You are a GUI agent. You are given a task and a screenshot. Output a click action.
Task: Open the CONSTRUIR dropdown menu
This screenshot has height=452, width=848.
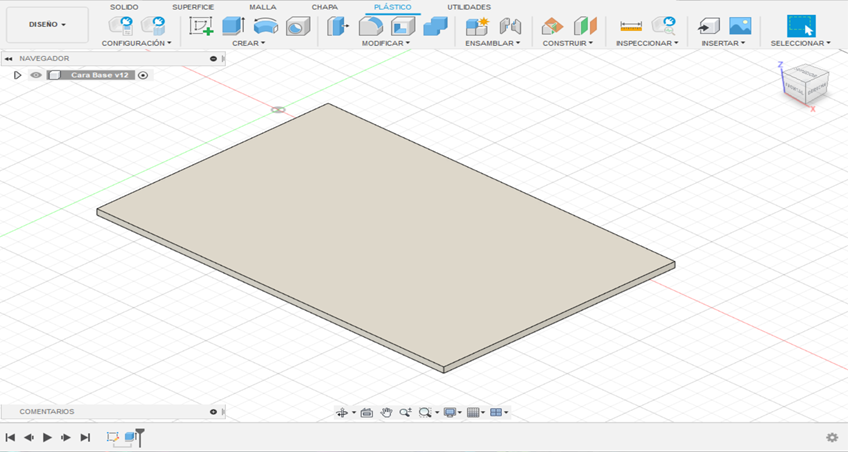[x=568, y=43]
